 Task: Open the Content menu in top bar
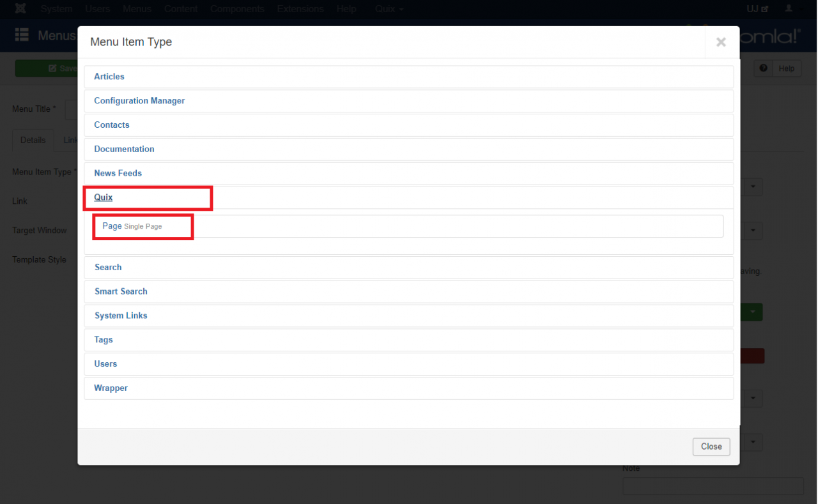[x=181, y=9]
